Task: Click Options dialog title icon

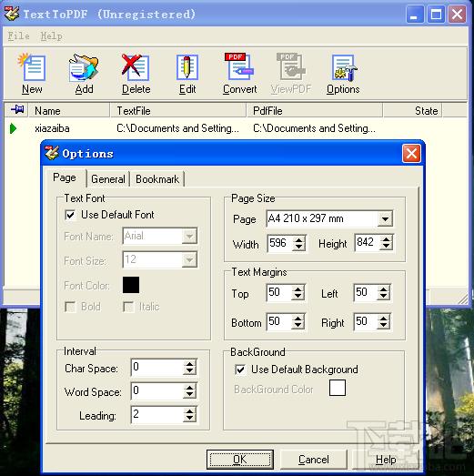Action: (x=52, y=153)
